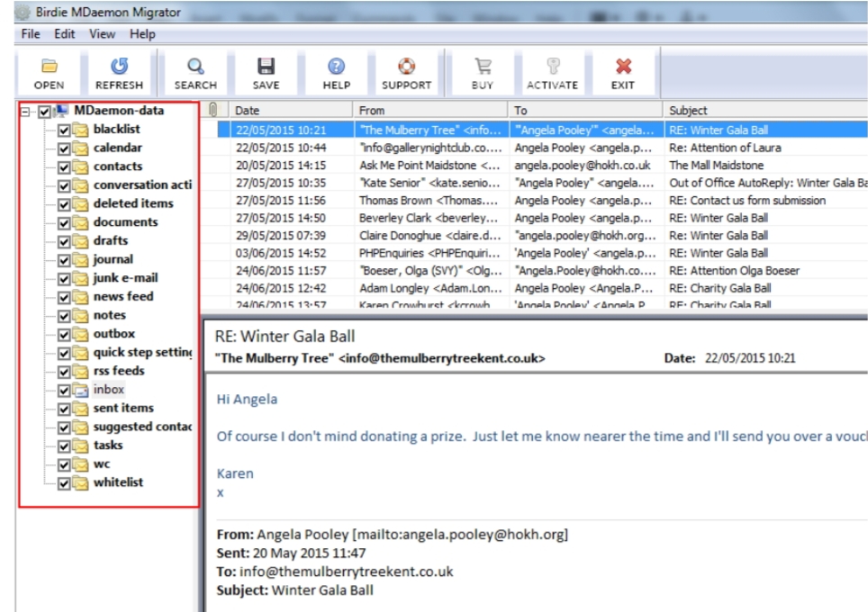Click the ACTIVATE key icon
Image resolution: width=868 pixels, height=612 pixels.
point(552,72)
